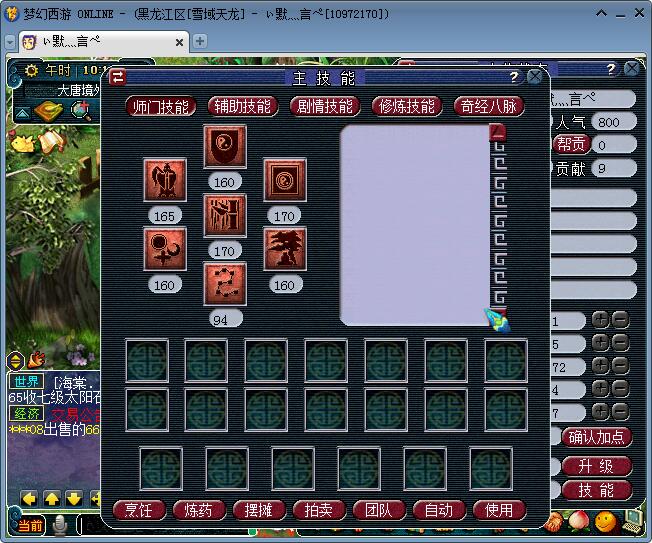This screenshot has height=543, width=652.
Task: Click the swap arrows icon in 主技能 window
Action: pyautogui.click(x=118, y=77)
